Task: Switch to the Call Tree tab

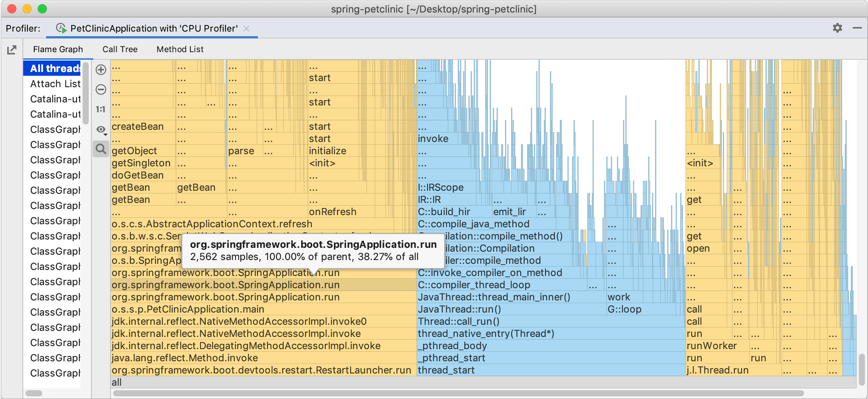Action: click(120, 49)
